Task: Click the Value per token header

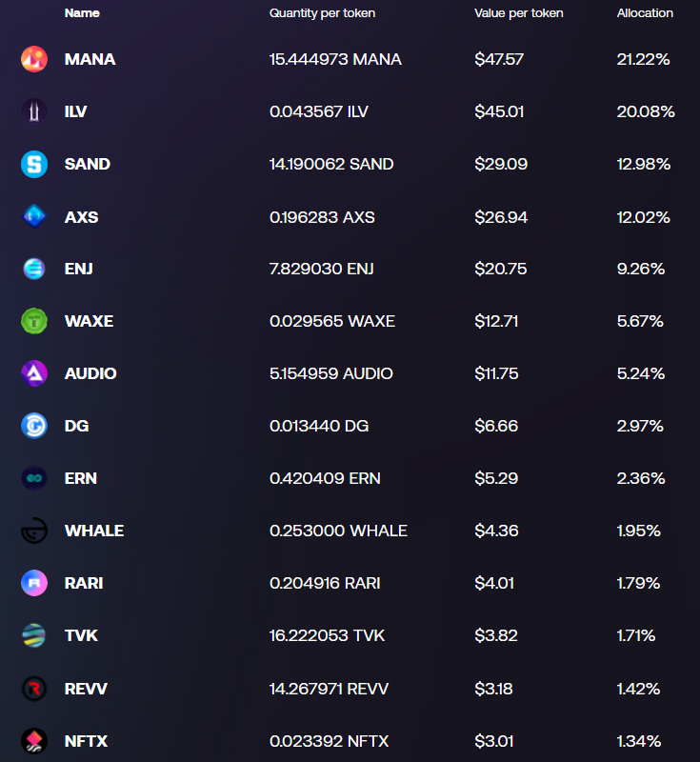Action: pyautogui.click(x=519, y=13)
